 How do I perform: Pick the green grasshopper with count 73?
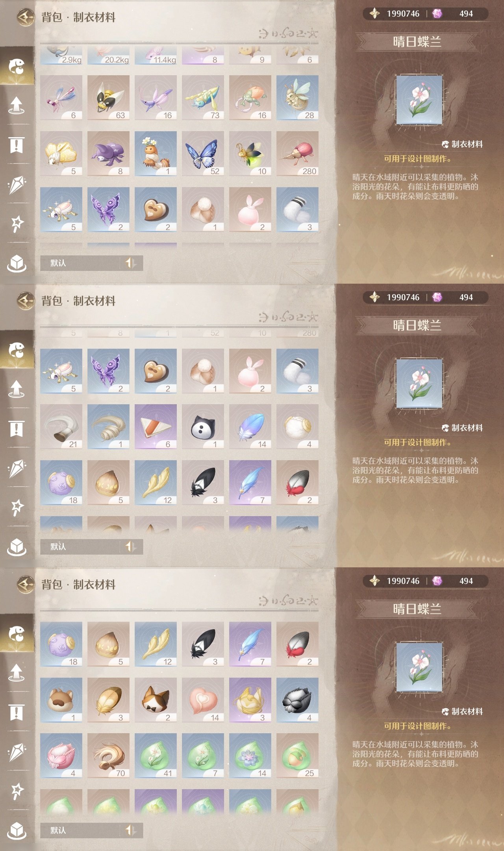coord(203,98)
